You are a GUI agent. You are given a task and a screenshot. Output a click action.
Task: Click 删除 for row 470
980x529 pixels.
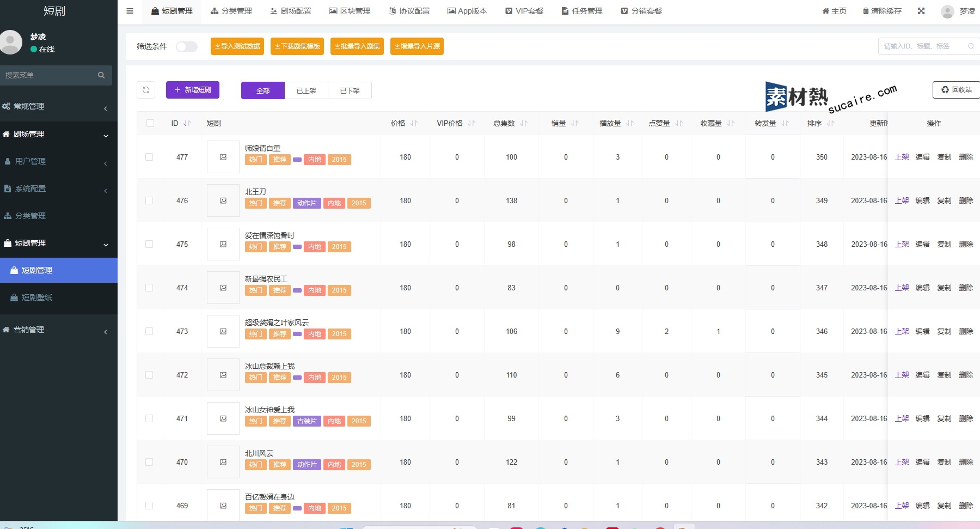point(966,462)
